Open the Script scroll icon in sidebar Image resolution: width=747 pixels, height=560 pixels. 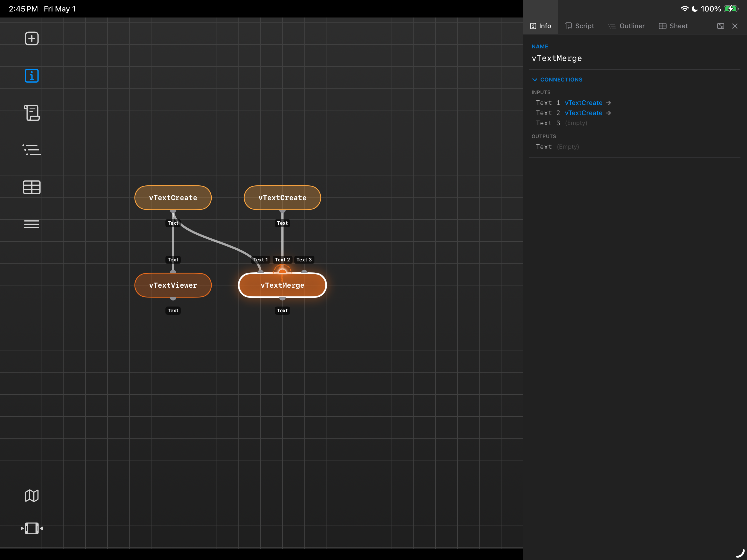32,113
